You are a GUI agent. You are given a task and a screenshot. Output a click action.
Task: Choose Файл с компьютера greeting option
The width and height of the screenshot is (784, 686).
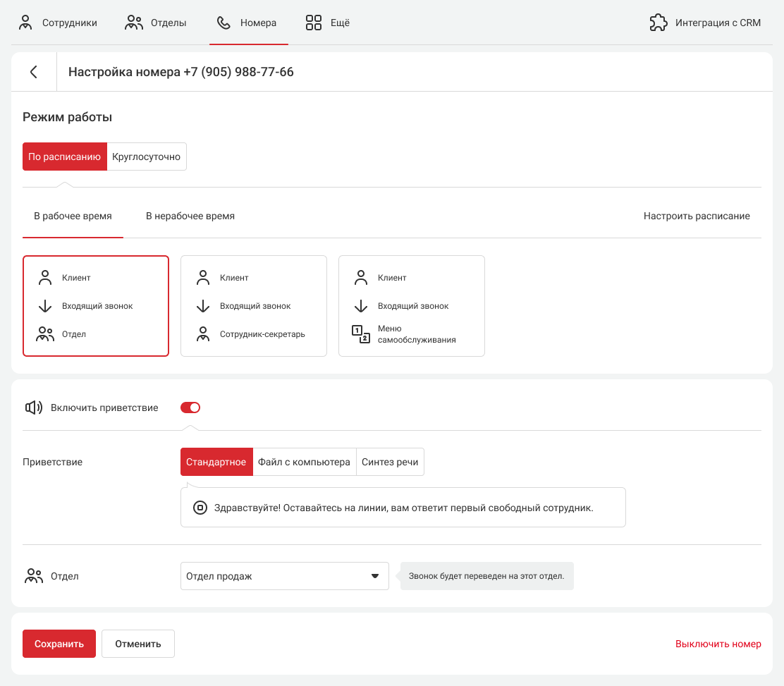(x=304, y=463)
